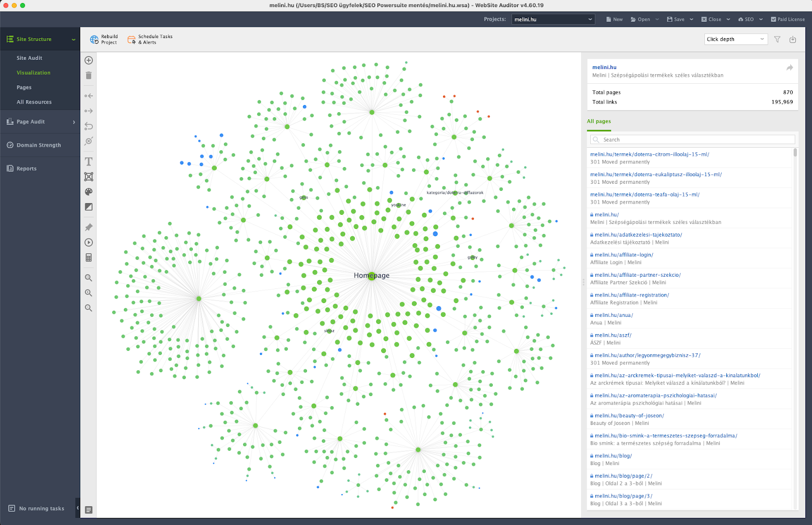
Task: Open the color palette icon
Action: coord(89,192)
